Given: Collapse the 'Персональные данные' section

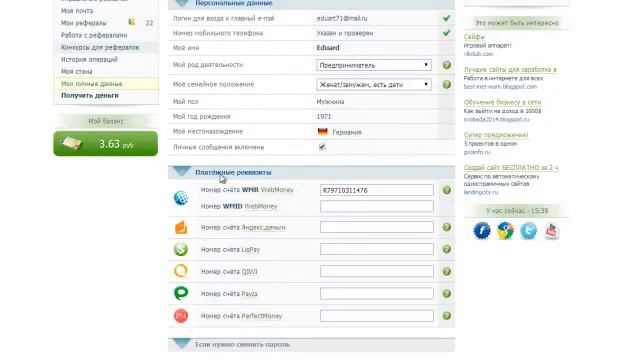Looking at the screenshot, I should pyautogui.click(x=182, y=4).
